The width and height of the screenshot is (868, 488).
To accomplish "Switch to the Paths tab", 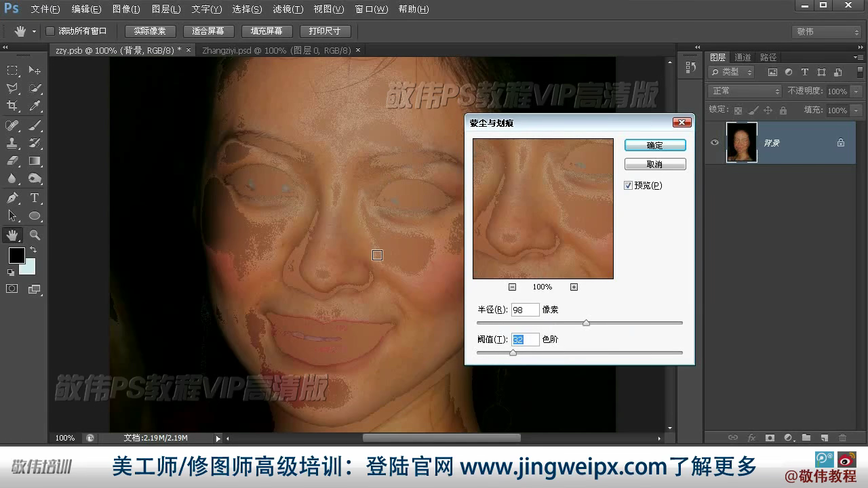I will (x=768, y=58).
